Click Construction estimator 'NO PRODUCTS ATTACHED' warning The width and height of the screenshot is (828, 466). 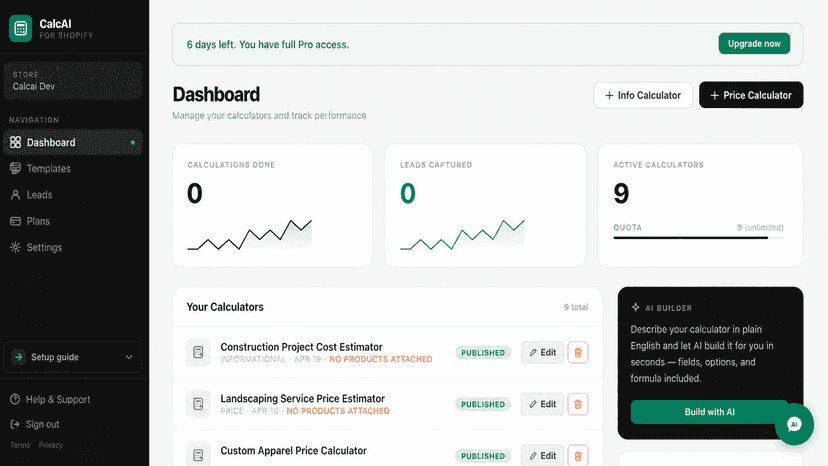381,359
